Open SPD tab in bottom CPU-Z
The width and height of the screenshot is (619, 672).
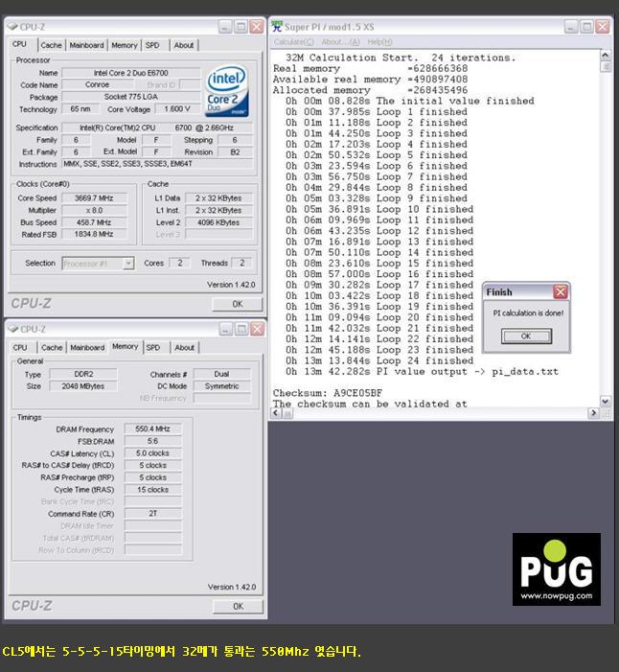click(x=153, y=348)
